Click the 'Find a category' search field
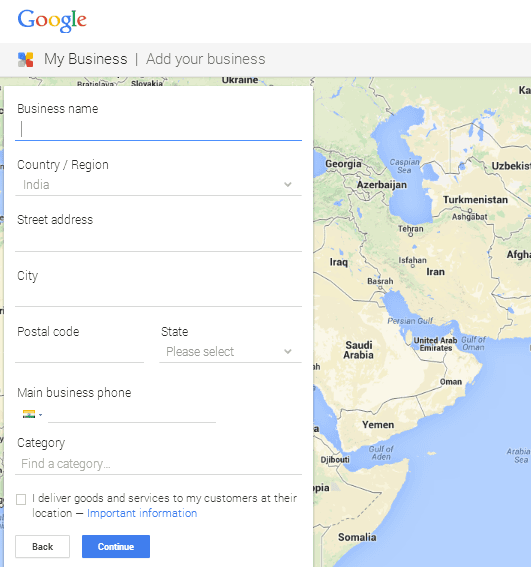The width and height of the screenshot is (531, 567). tap(158, 464)
